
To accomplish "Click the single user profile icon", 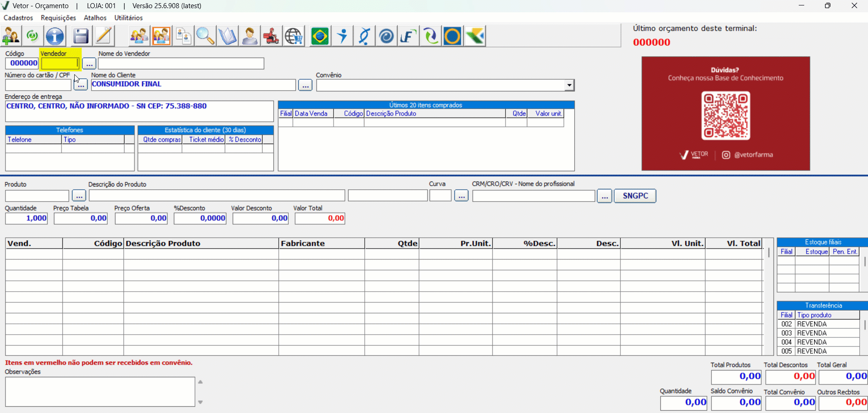I will pos(250,36).
